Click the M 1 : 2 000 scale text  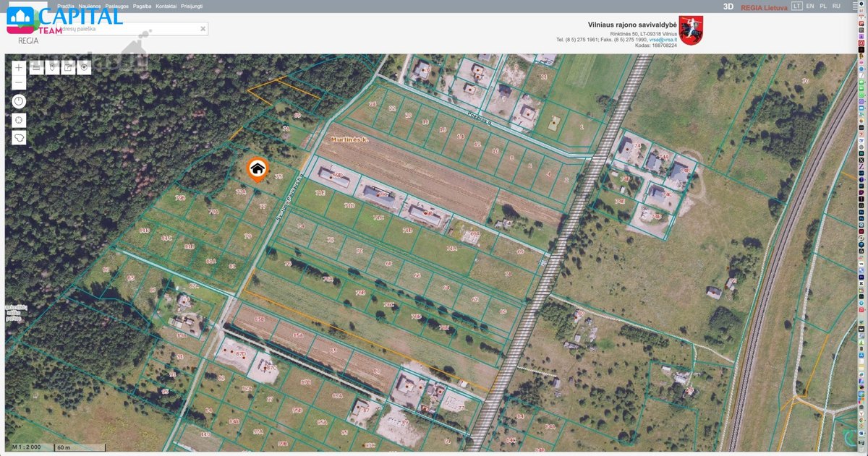[x=25, y=447]
